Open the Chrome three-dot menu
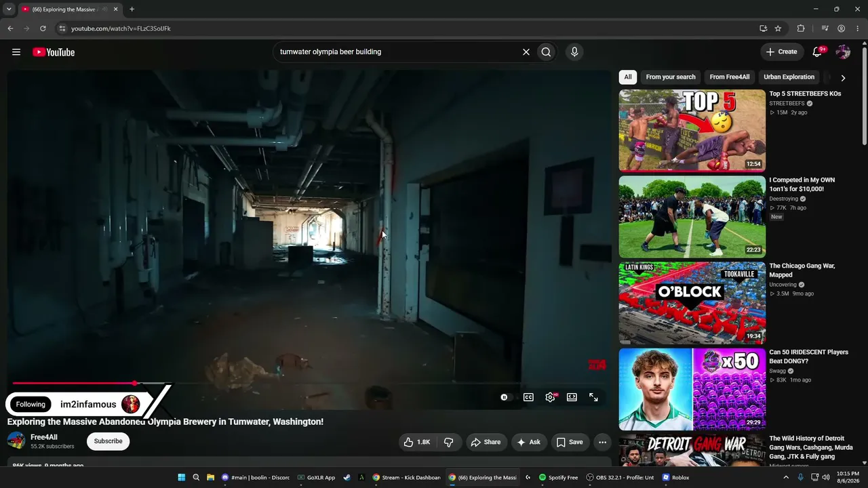 pos(858,28)
